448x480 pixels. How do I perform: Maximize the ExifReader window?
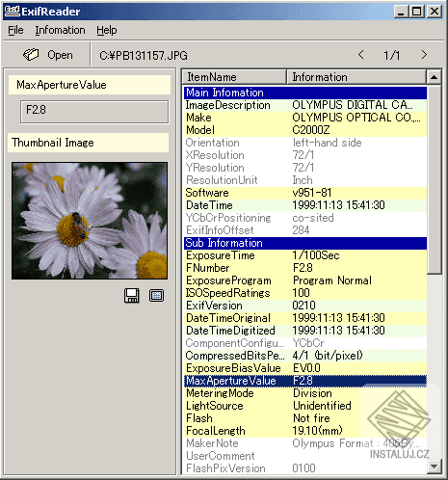[x=417, y=12]
